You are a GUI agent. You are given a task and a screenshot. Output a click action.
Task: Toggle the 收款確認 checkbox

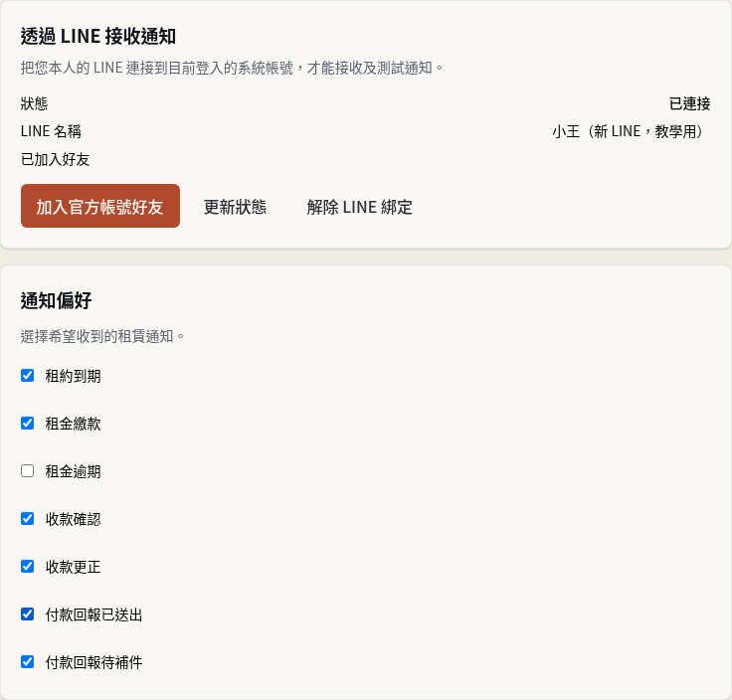[28, 518]
